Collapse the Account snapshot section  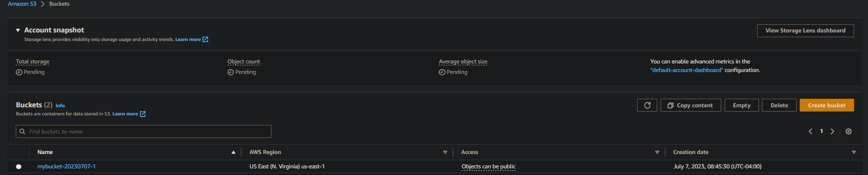pyautogui.click(x=18, y=30)
